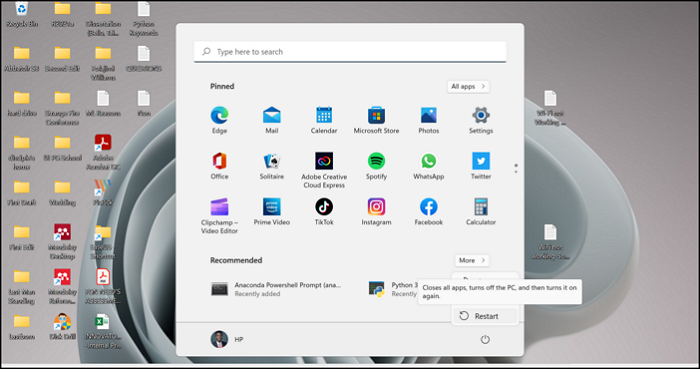Select the First Draft desktop folder
This screenshot has height=369, width=700.
coord(21,193)
